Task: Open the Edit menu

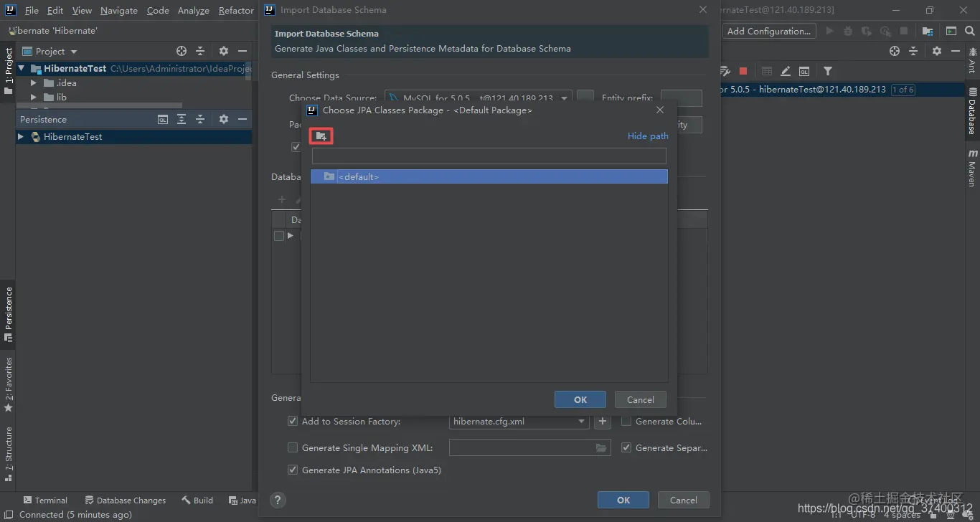Action: tap(55, 10)
